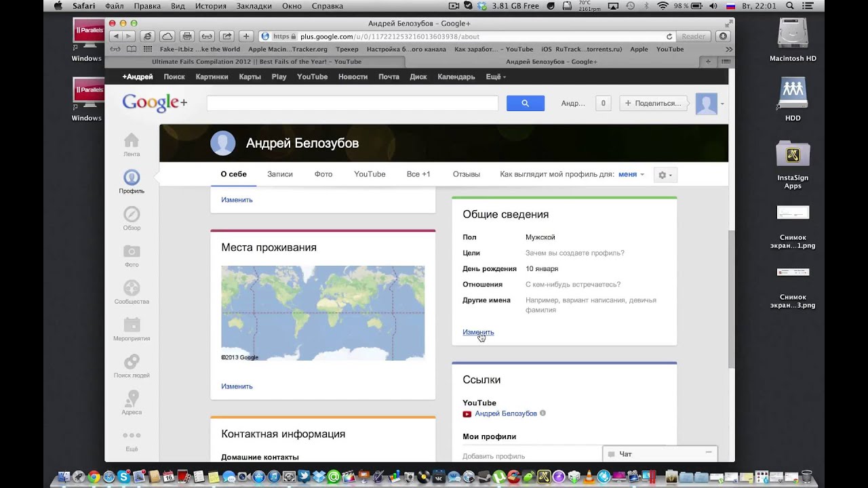Click info icon next to YouTube link

542,413
